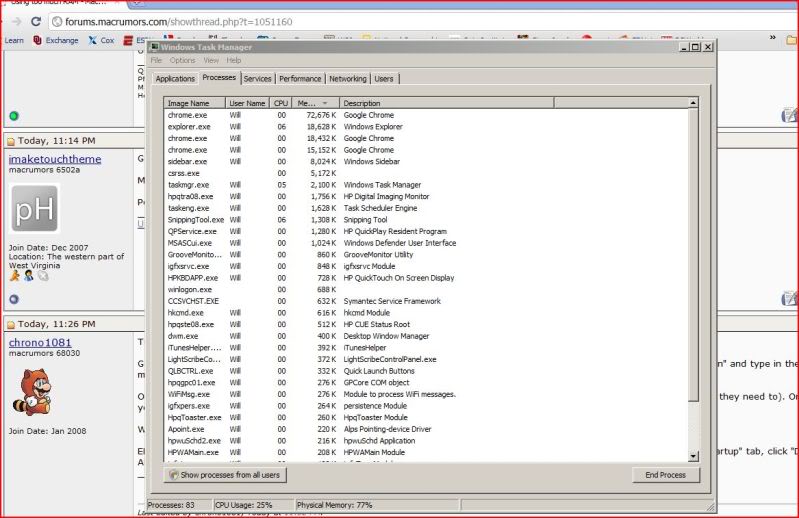The width and height of the screenshot is (799, 518).
Task: Open Help menu in Task Manager
Action: pos(233,60)
